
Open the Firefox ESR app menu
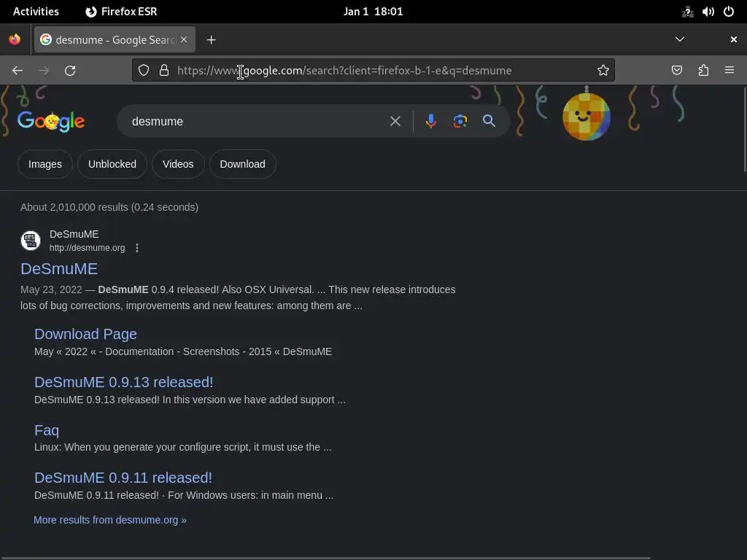122,12
